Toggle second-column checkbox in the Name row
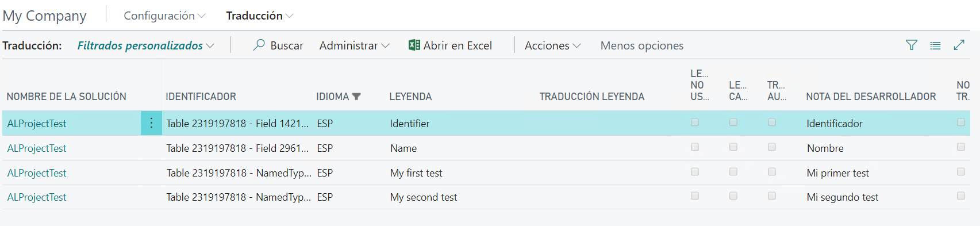This screenshot has height=226, width=980. click(733, 147)
